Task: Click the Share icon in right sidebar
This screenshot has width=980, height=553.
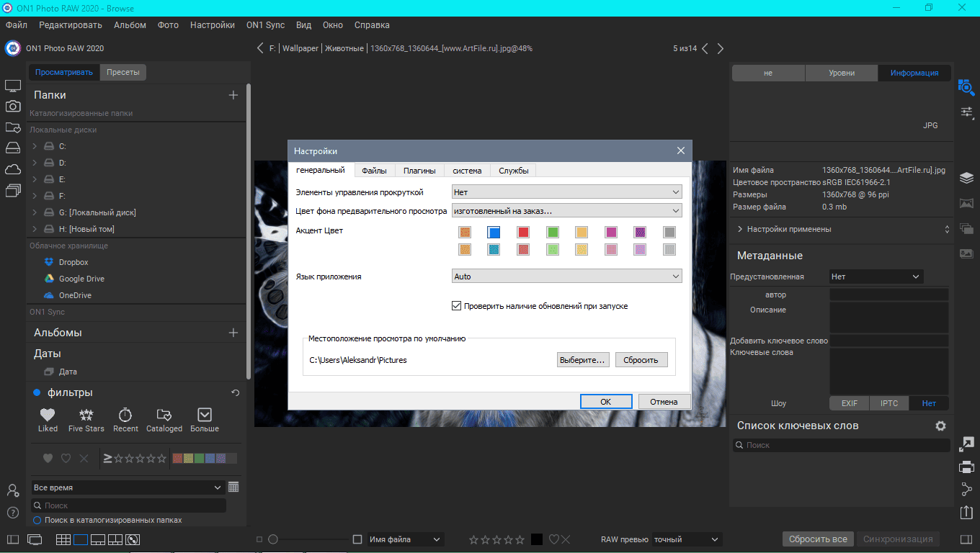Action: [966, 489]
